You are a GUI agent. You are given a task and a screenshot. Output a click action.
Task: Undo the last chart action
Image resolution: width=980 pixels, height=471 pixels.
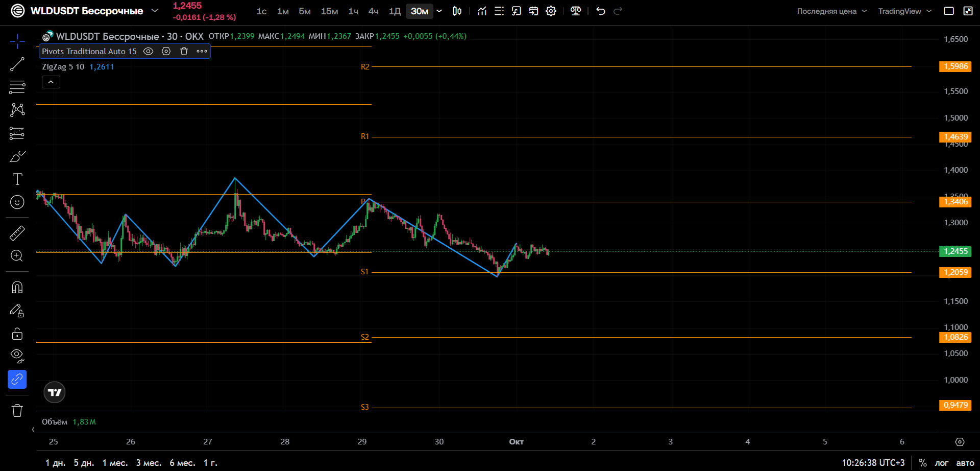point(601,11)
